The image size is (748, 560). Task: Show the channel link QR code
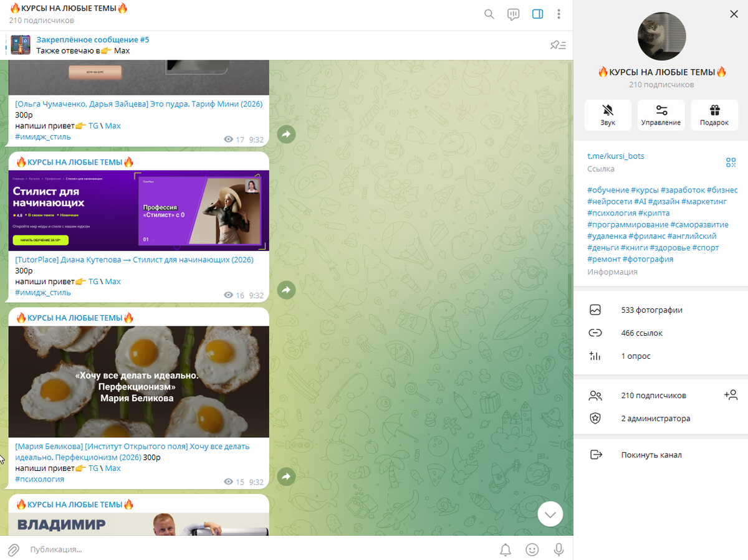[x=731, y=163]
